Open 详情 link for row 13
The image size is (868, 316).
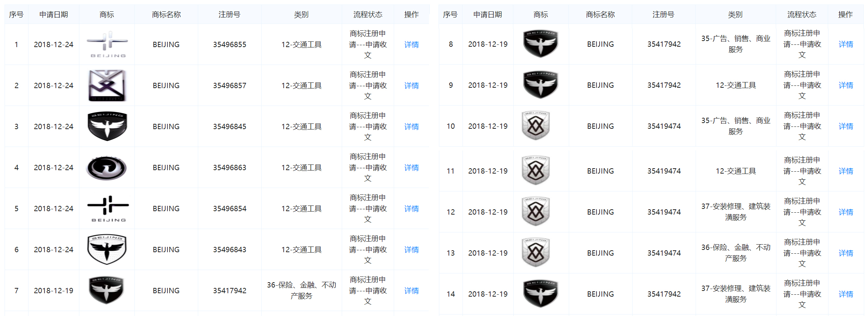coord(846,253)
